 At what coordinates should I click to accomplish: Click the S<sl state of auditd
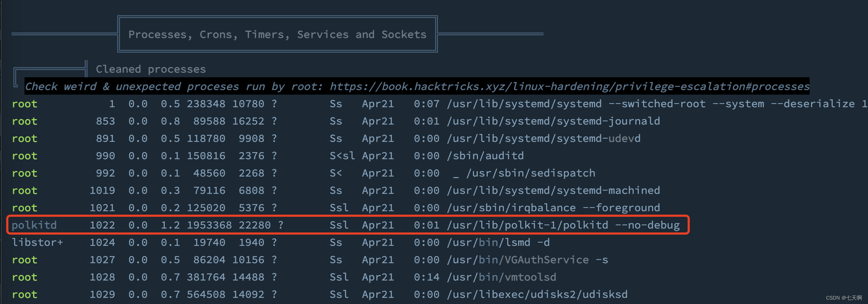[x=342, y=156]
